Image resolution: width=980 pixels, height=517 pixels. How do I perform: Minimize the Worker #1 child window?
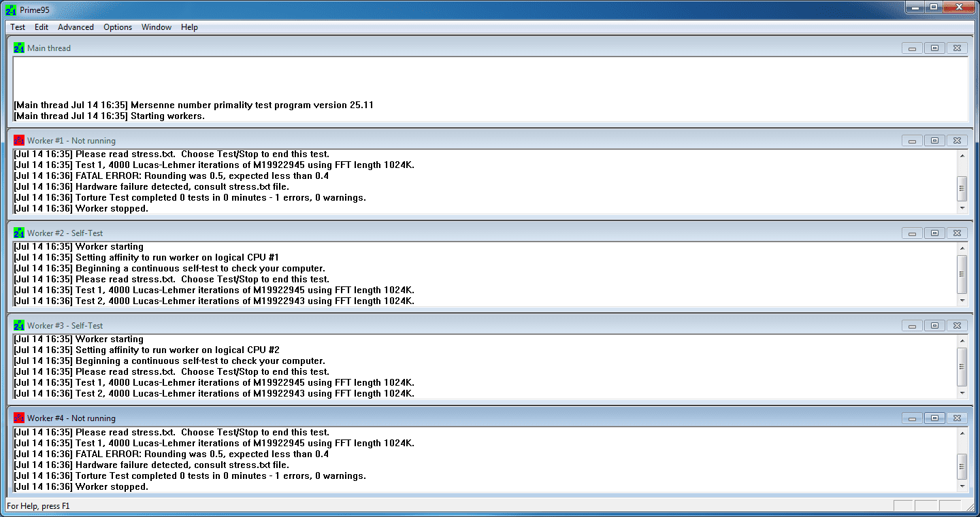(x=912, y=141)
